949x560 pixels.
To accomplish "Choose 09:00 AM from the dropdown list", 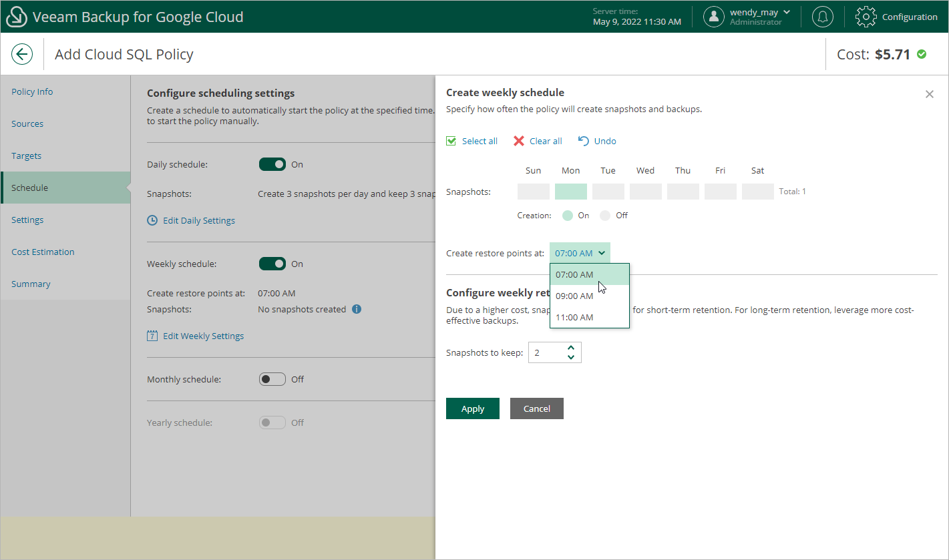I will (x=590, y=296).
